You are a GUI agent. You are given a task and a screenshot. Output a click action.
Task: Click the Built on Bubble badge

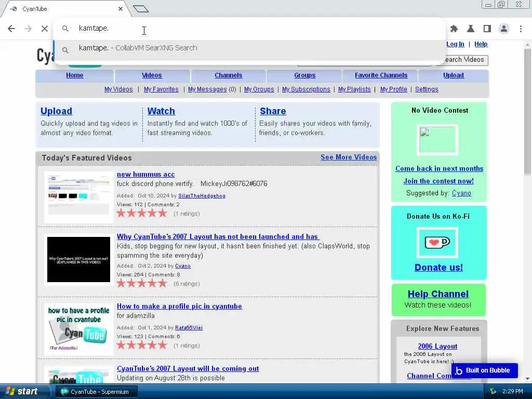pyautogui.click(x=485, y=370)
